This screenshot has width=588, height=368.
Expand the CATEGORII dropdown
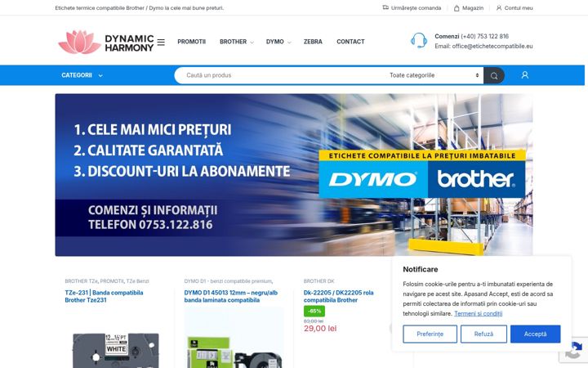[82, 75]
